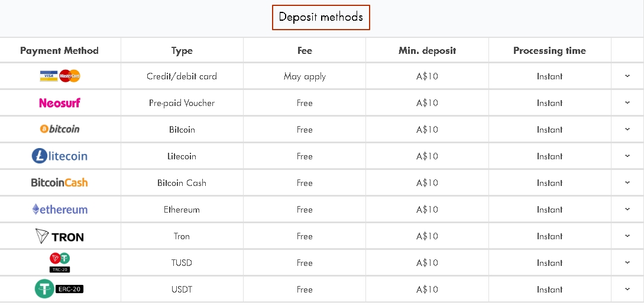Expand the USDT row chevron
The image size is (644, 305).
coord(627,289)
